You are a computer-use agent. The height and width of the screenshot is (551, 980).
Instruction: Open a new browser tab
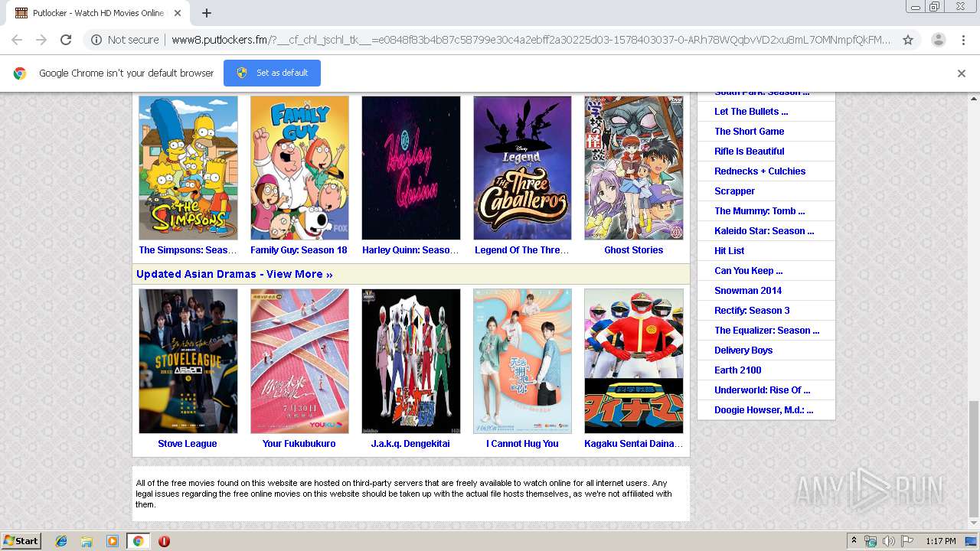pos(207,13)
